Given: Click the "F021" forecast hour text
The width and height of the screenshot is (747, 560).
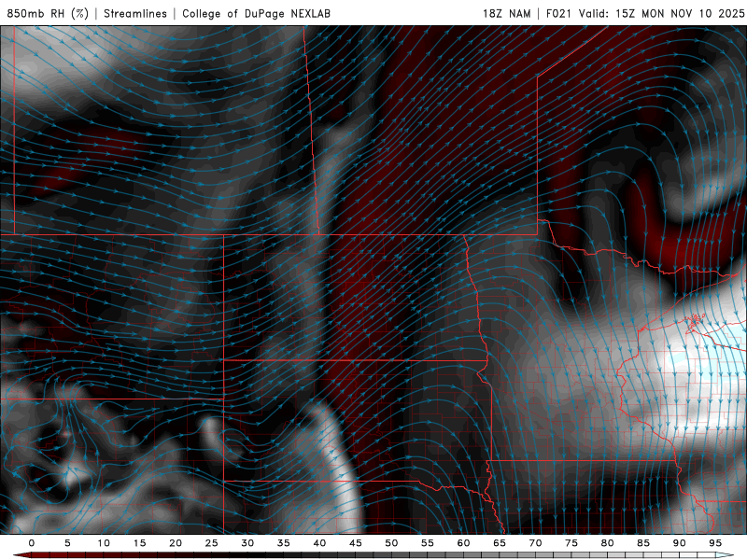Looking at the screenshot, I should (558, 13).
